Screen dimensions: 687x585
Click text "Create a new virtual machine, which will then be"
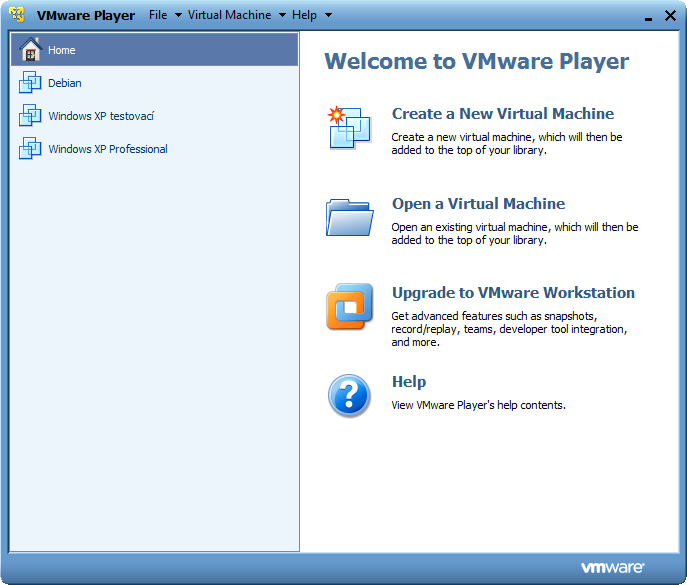click(507, 137)
